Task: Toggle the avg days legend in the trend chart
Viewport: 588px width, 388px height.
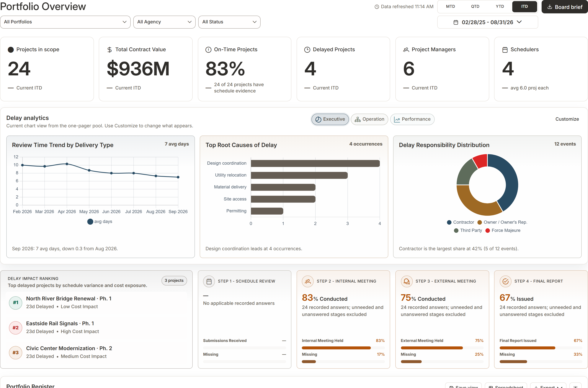Action: (x=100, y=221)
